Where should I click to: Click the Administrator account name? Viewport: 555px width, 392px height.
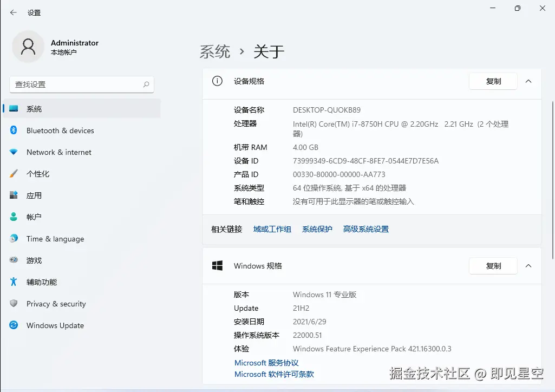(75, 43)
